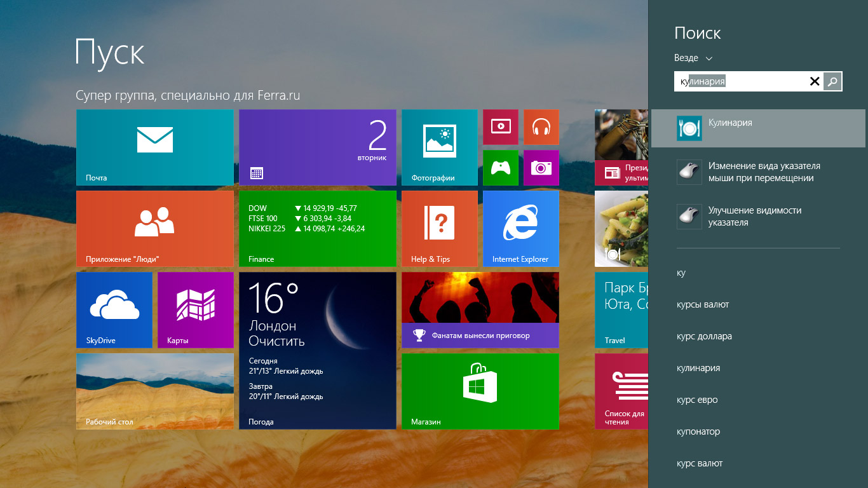Open the Help & Tips tile
868x488 pixels.
pyautogui.click(x=439, y=228)
